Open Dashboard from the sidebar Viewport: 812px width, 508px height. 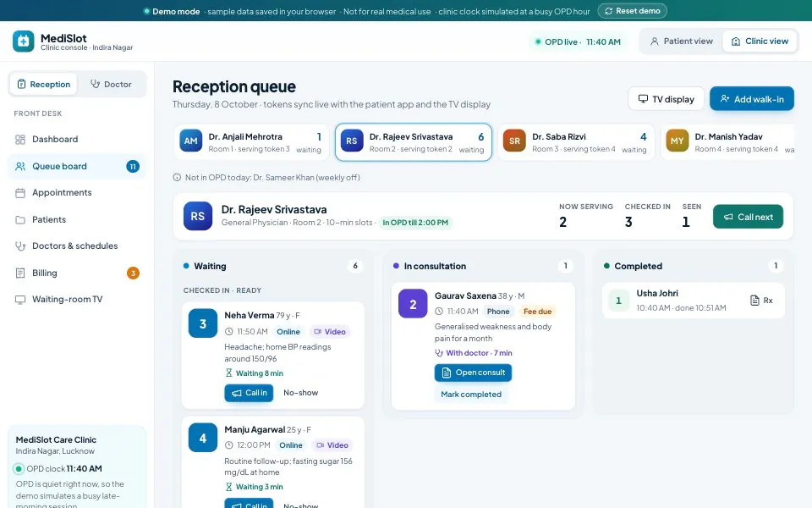pyautogui.click(x=77, y=139)
